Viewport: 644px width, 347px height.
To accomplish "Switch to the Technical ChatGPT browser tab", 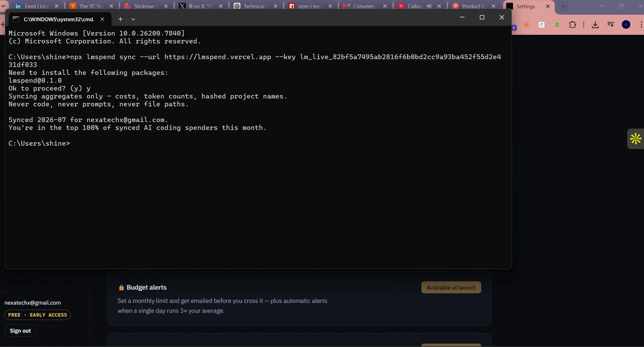I will pos(255,6).
